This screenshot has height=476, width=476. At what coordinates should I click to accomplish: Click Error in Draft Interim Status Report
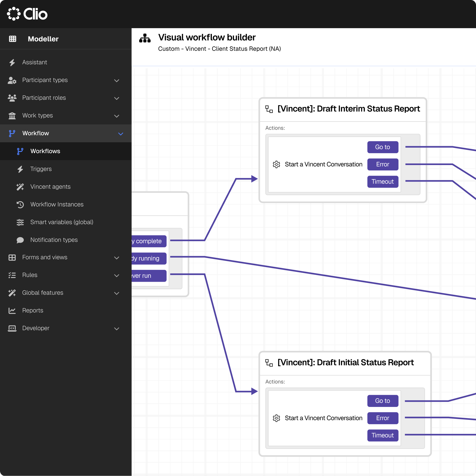(x=383, y=164)
